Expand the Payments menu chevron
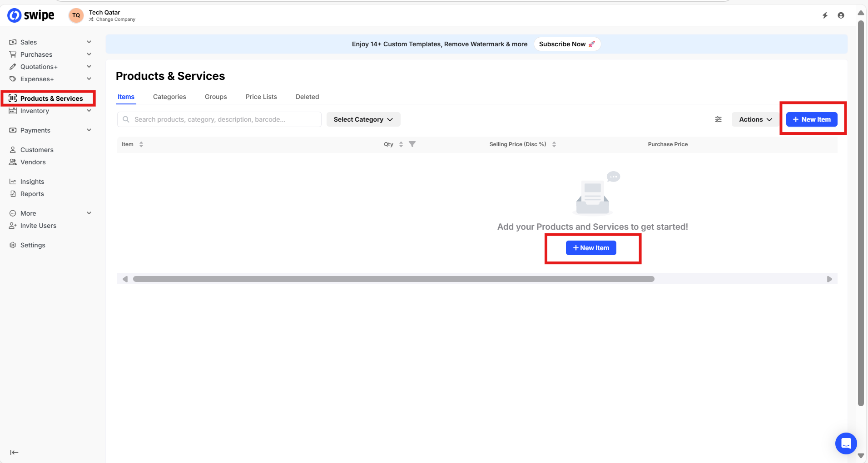 click(89, 130)
